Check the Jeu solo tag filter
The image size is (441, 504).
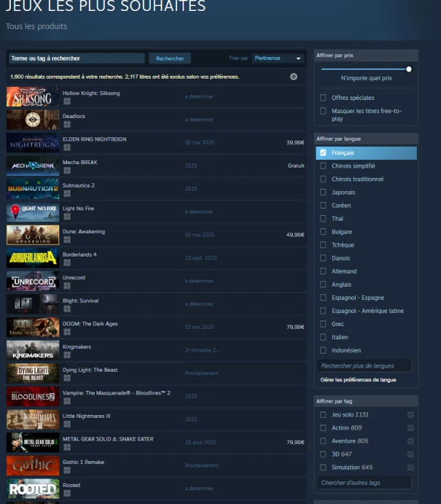tap(323, 414)
